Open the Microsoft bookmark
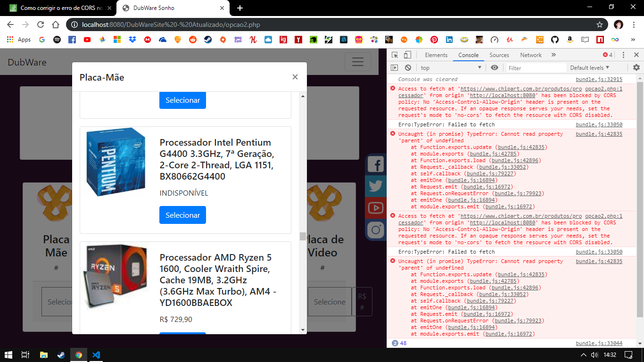Image resolution: width=644 pixels, height=362 pixels. (x=117, y=40)
